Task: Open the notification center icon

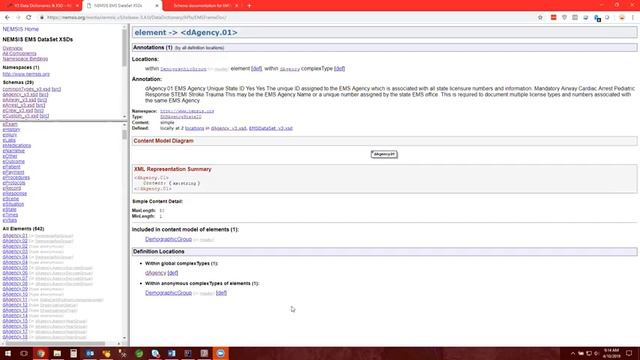Action: pyautogui.click(x=629, y=353)
